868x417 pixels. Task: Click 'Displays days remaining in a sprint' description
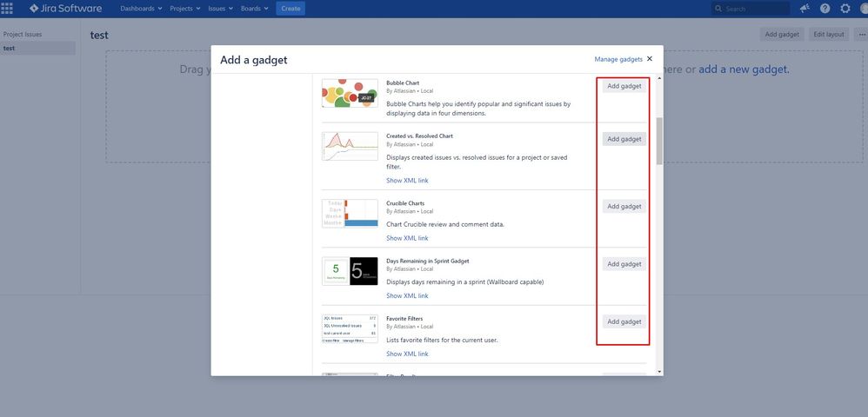(x=465, y=282)
